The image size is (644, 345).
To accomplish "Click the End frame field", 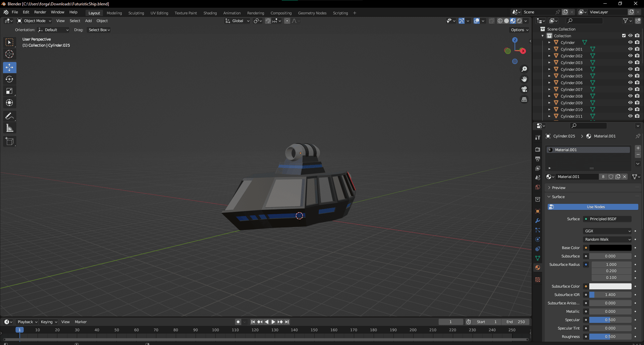I will pyautogui.click(x=516, y=322).
